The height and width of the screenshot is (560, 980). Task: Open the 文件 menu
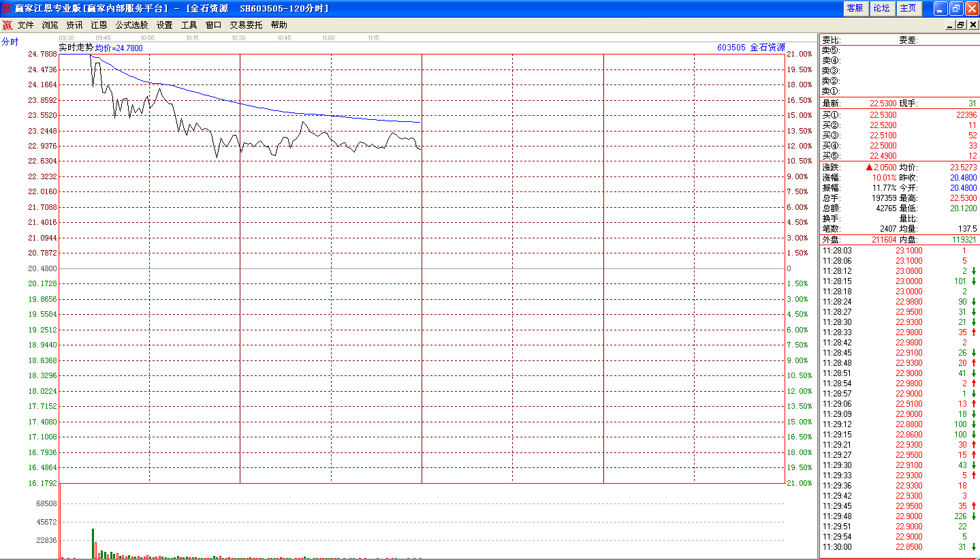click(25, 25)
